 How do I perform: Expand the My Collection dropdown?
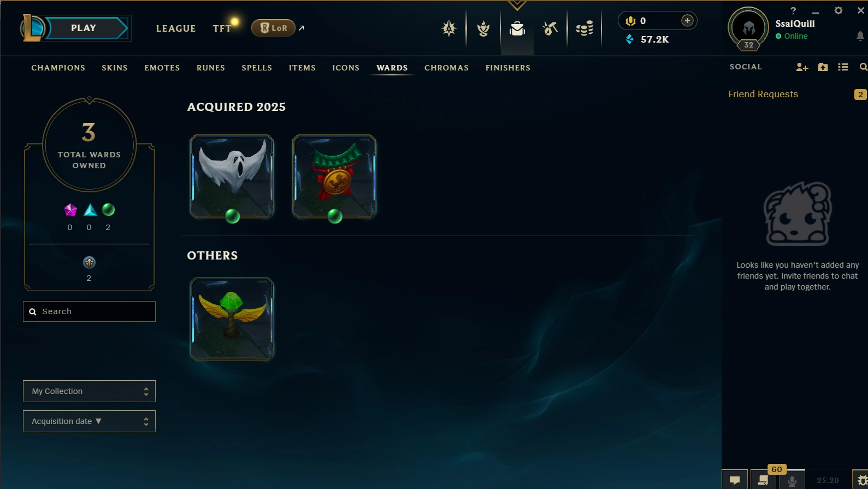click(89, 391)
